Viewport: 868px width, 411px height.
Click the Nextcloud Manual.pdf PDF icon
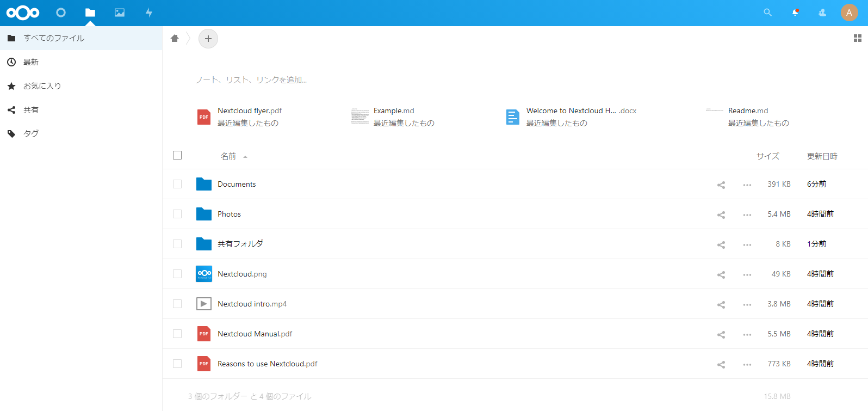coord(204,334)
